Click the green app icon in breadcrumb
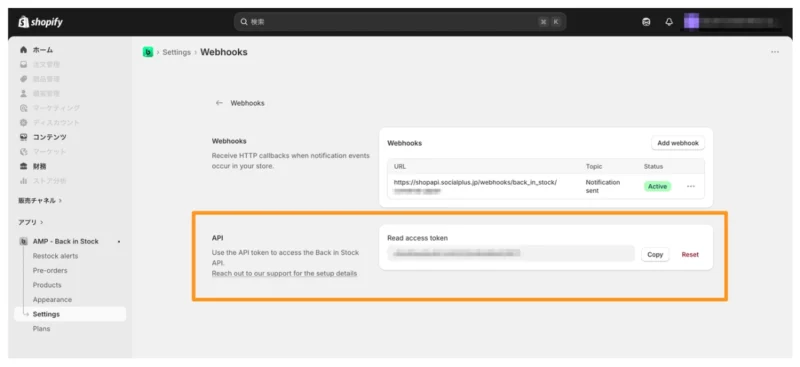 click(x=148, y=52)
